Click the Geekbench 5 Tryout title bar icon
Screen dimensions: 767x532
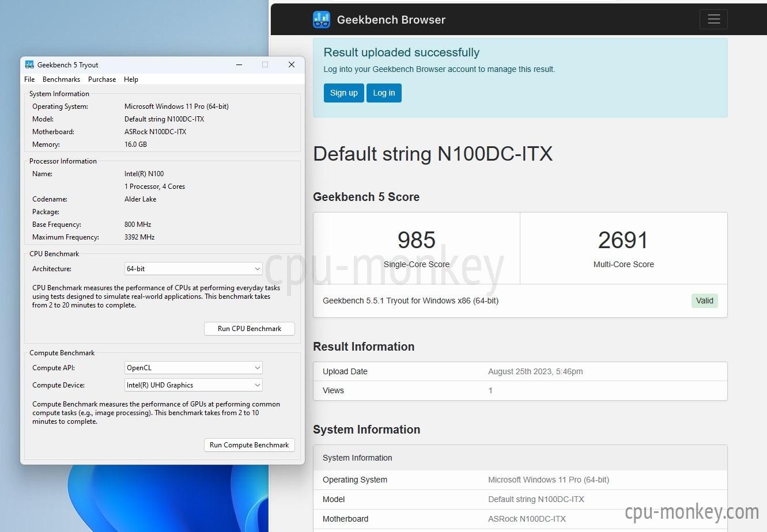(x=29, y=64)
